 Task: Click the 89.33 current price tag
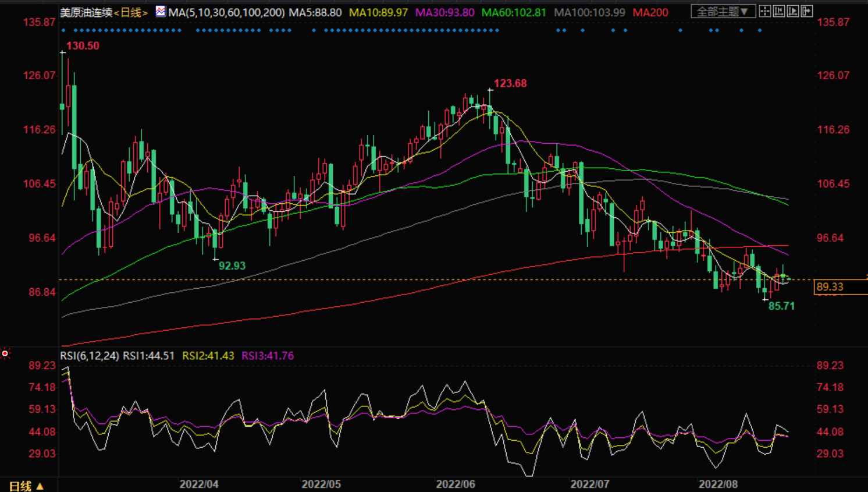pos(832,286)
